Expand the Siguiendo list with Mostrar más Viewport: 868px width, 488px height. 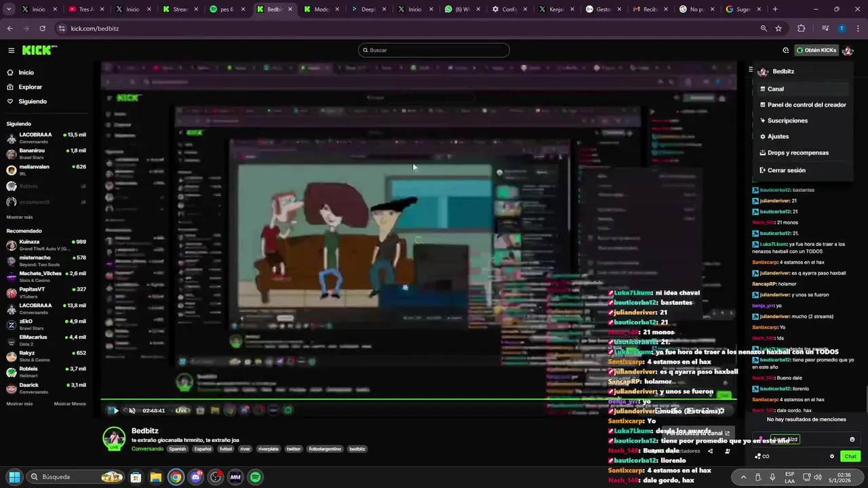tap(20, 217)
